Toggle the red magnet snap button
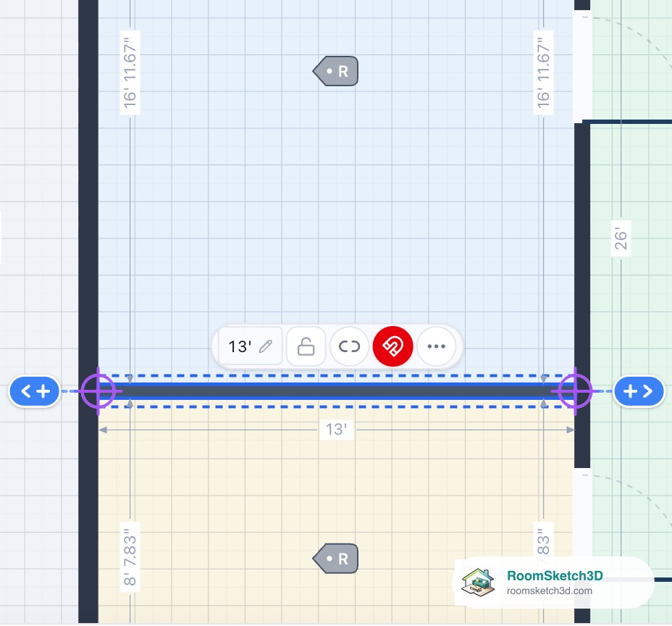672x626 pixels. coord(392,346)
